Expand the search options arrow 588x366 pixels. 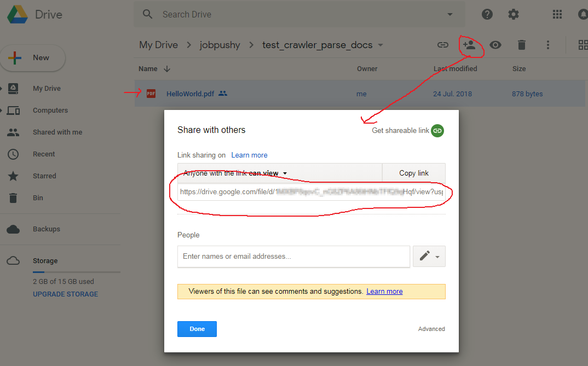(x=450, y=14)
